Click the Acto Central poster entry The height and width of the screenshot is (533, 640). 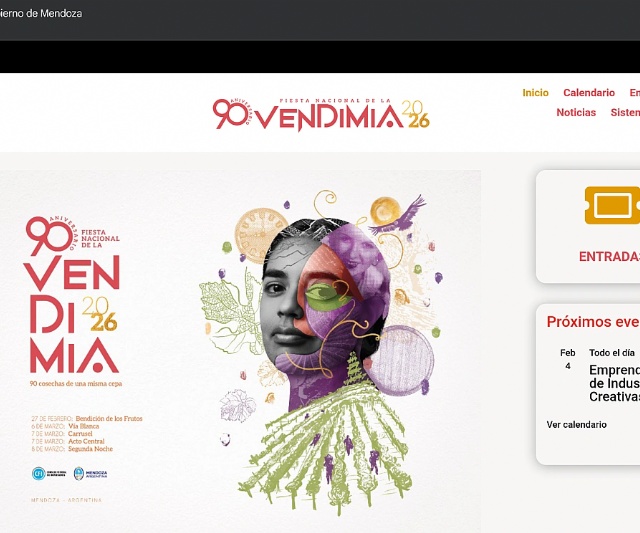tap(68, 441)
